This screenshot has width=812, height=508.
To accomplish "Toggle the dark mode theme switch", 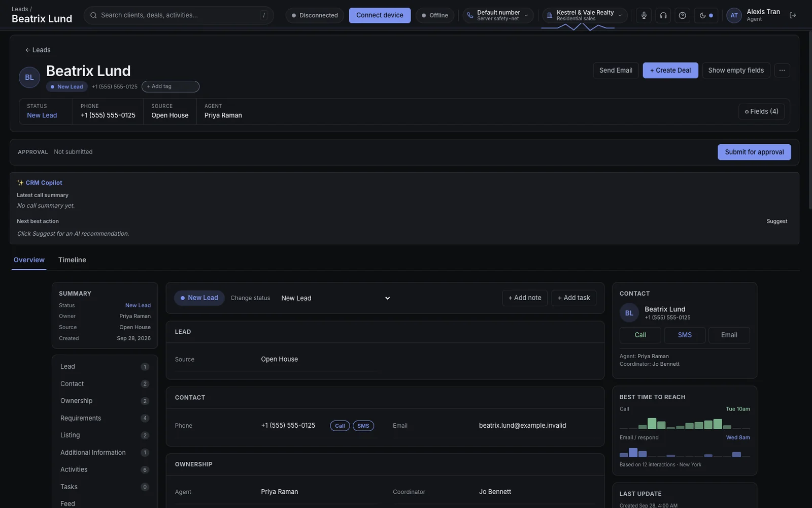I will [706, 15].
